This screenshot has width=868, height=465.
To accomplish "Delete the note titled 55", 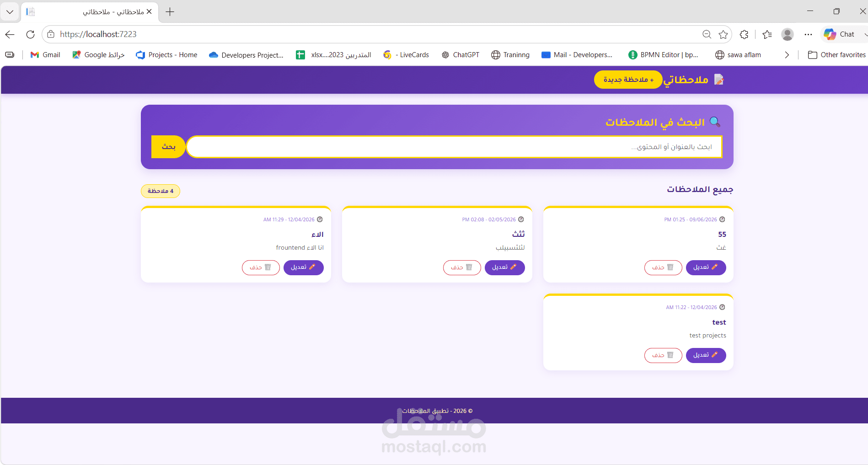I will click(x=663, y=267).
